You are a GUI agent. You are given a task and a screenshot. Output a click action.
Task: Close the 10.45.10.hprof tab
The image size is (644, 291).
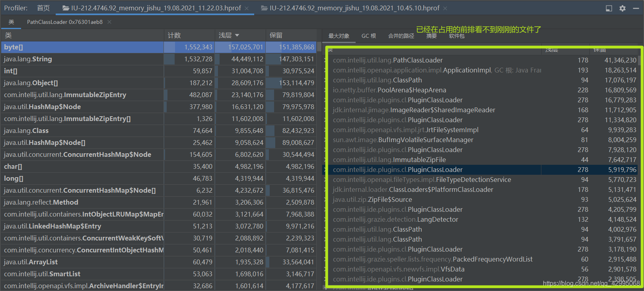tap(445, 8)
